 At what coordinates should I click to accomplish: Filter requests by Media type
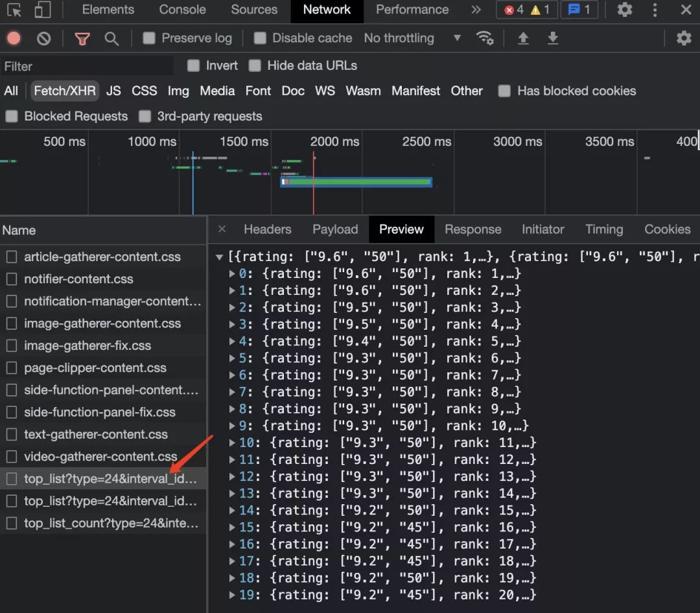pyautogui.click(x=217, y=91)
